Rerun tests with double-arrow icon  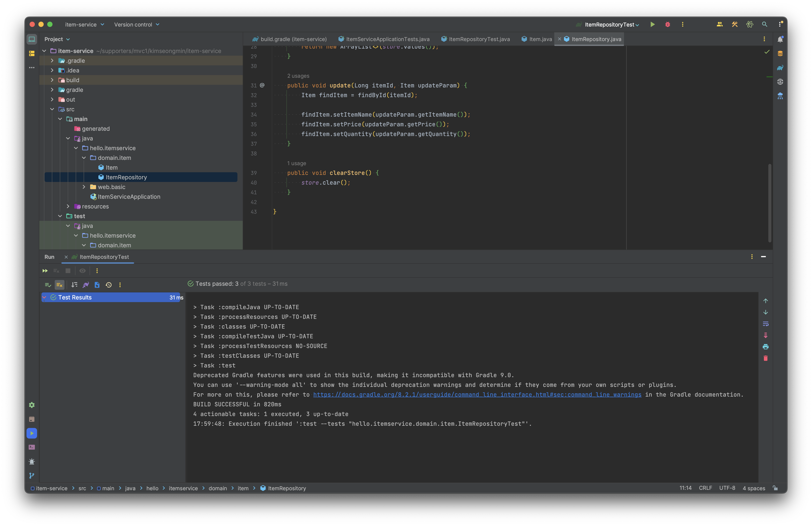[x=45, y=271]
